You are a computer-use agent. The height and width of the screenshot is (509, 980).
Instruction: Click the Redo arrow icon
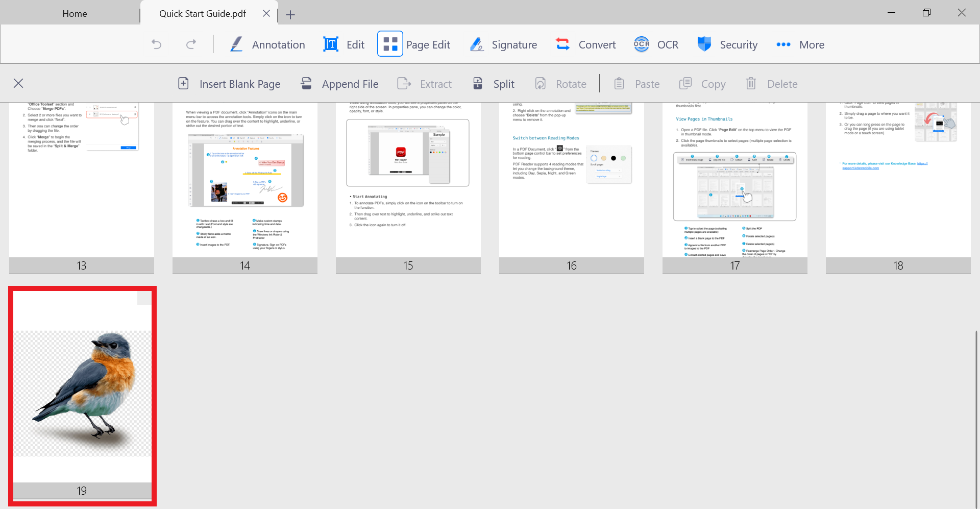tap(191, 45)
